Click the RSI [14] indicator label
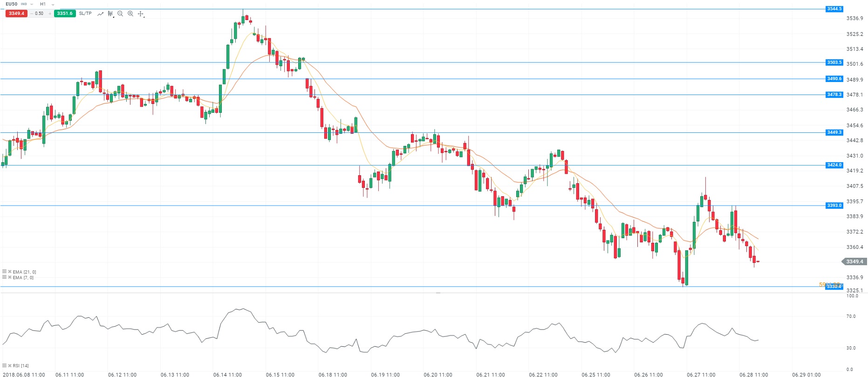 pos(21,366)
